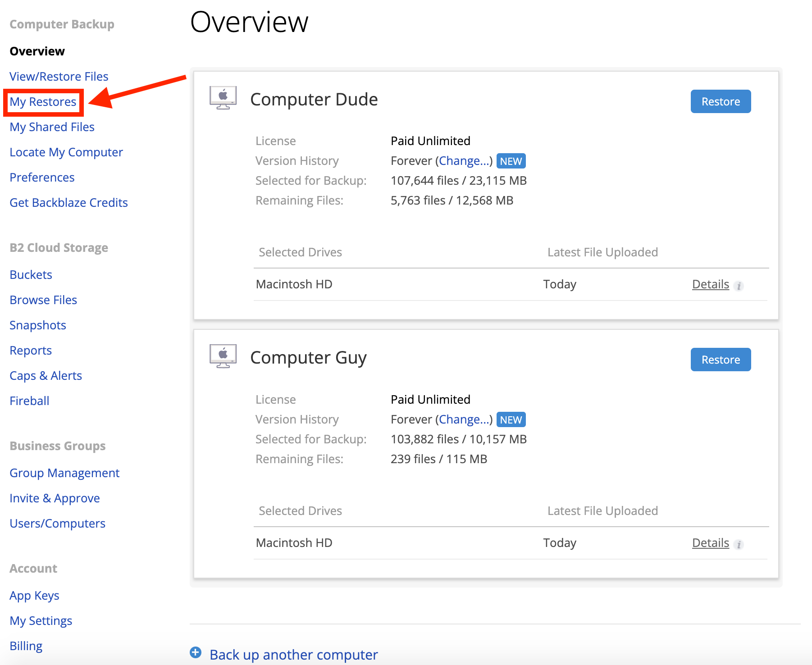Click NEW badge in Computer Guy version history
The width and height of the screenshot is (812, 665).
511,419
